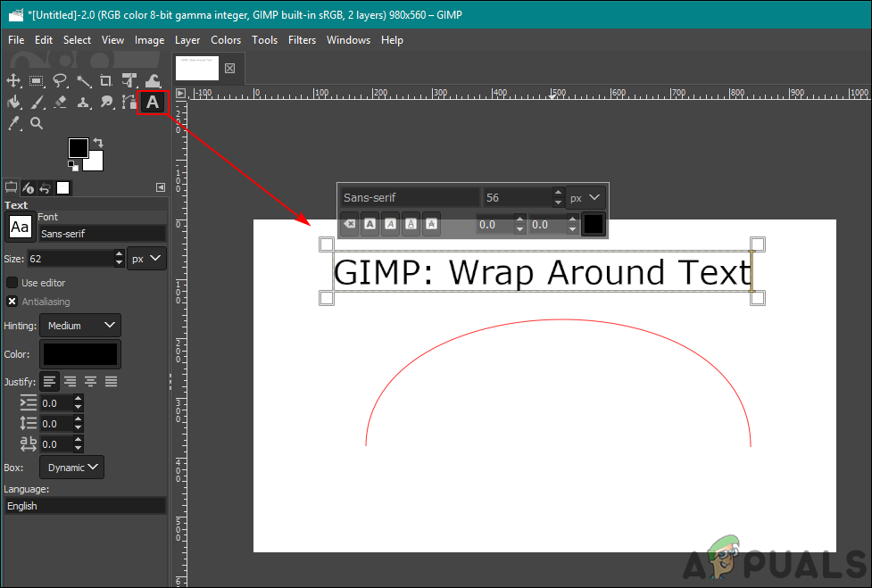Select the Zoom magnifier tool

[37, 123]
